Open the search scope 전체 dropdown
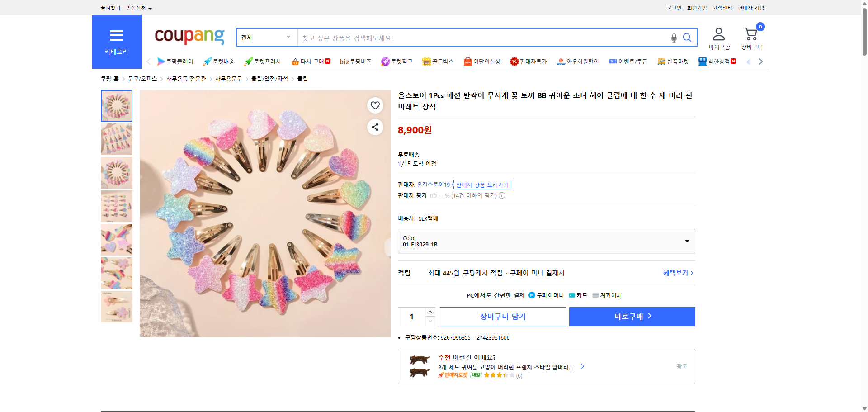The image size is (868, 412). click(x=266, y=38)
